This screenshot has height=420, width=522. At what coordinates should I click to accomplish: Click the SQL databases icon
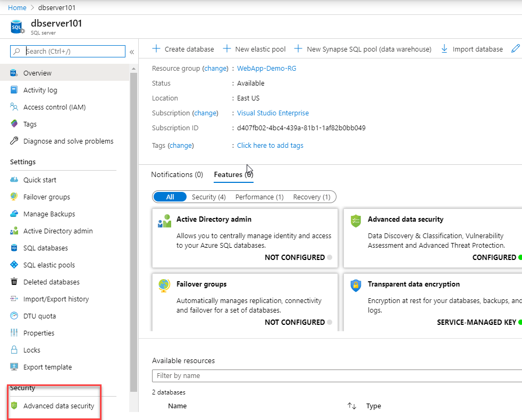14,248
